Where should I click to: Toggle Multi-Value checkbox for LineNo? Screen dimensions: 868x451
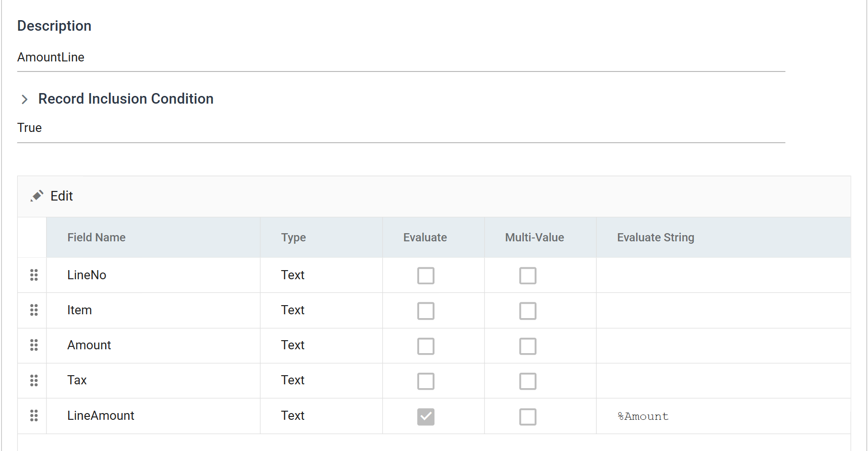click(x=528, y=276)
